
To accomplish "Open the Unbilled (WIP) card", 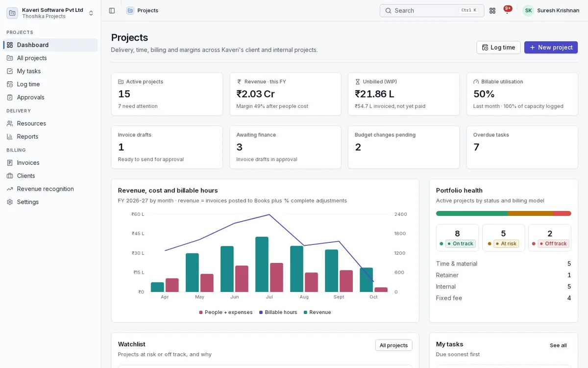I will (x=404, y=94).
